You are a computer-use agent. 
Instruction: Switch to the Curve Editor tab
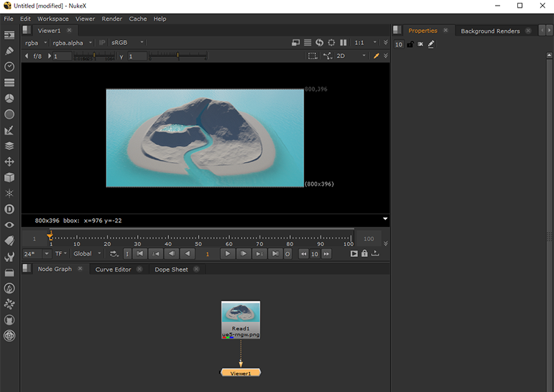point(113,269)
